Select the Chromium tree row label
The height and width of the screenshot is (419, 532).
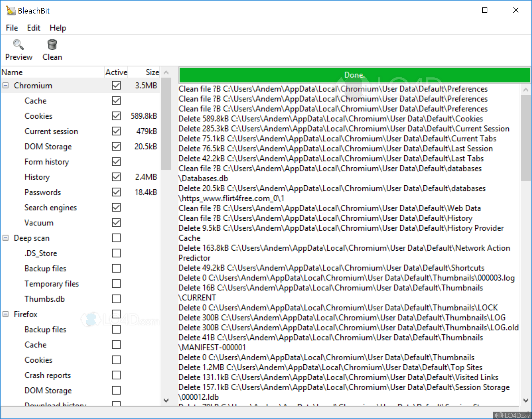33,85
